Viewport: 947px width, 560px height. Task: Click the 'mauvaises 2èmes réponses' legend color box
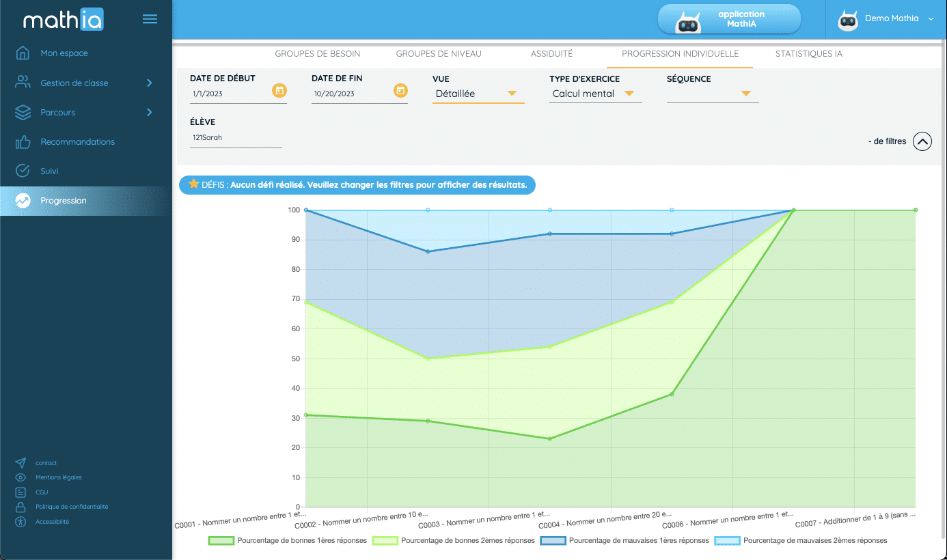[727, 540]
